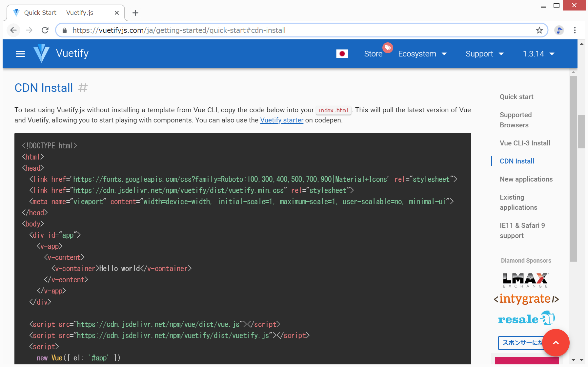Open the 1.3.14 version dropdown

click(x=538, y=54)
